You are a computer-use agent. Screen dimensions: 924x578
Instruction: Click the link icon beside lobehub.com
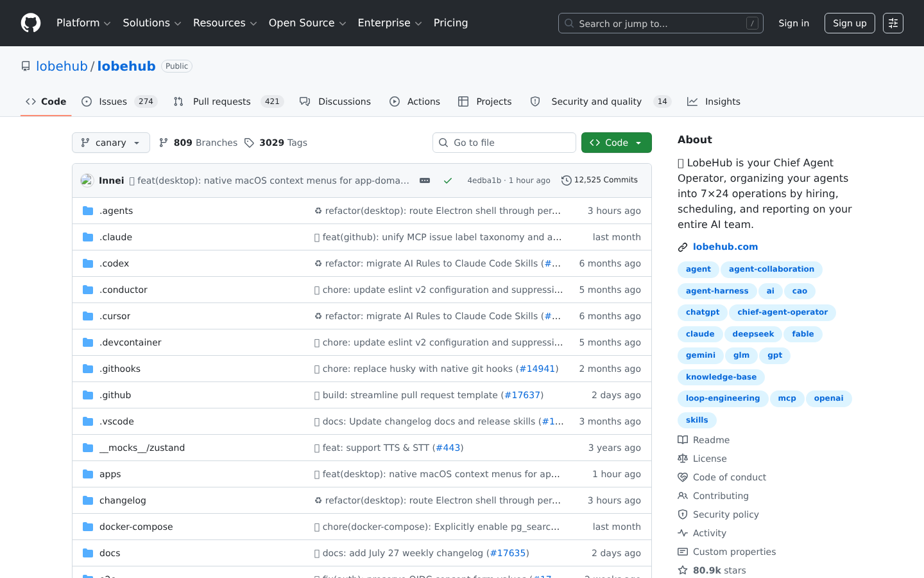pos(683,247)
